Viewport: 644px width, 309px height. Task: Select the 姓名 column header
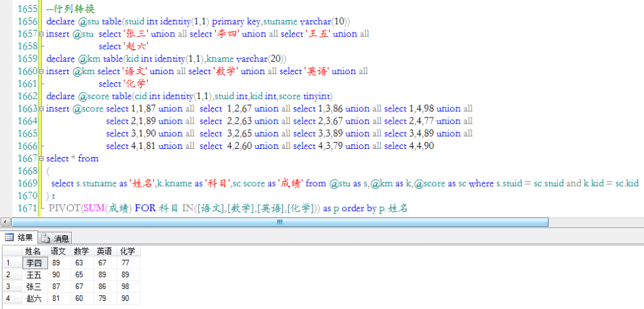(x=35, y=251)
